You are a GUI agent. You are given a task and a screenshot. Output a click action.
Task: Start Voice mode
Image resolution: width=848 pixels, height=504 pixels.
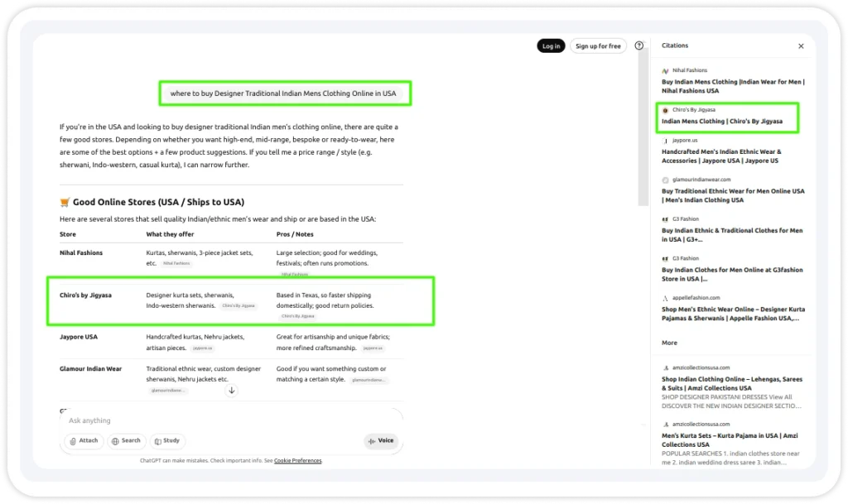pyautogui.click(x=380, y=441)
